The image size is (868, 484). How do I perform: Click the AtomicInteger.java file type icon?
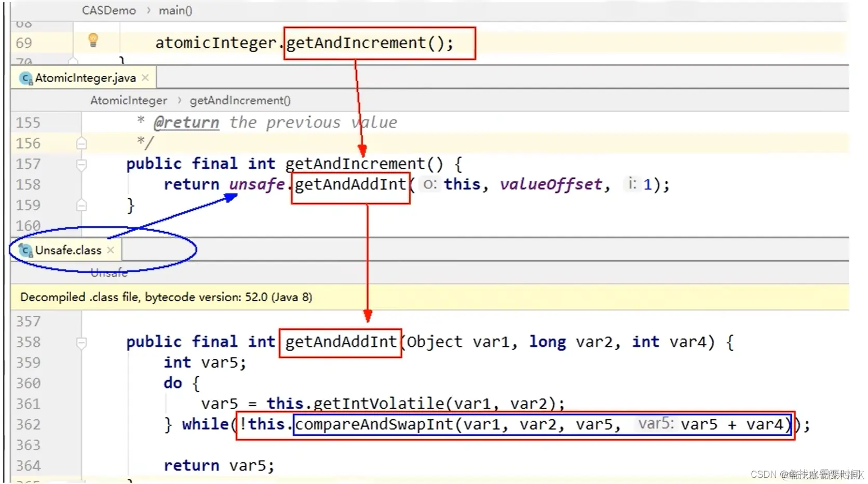click(26, 78)
